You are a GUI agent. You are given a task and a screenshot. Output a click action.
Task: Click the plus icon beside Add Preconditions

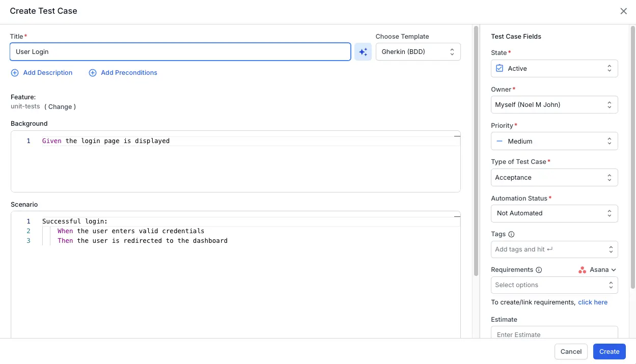(93, 73)
